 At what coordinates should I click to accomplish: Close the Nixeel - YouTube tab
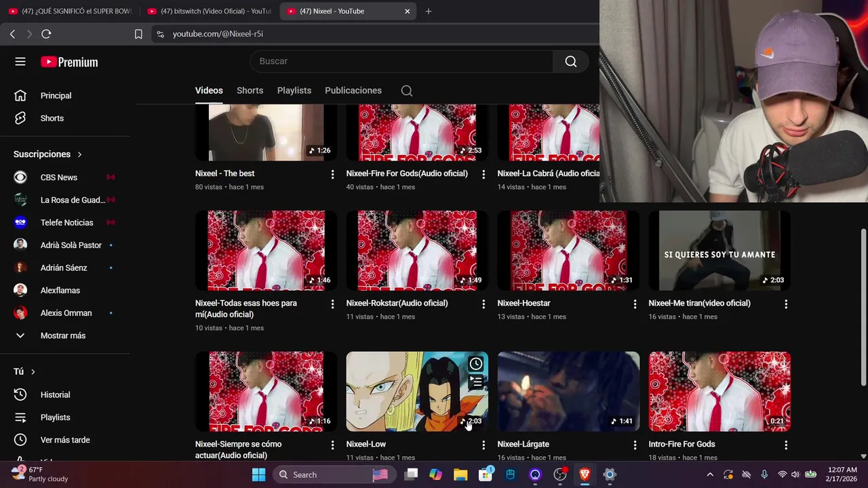coord(407,11)
